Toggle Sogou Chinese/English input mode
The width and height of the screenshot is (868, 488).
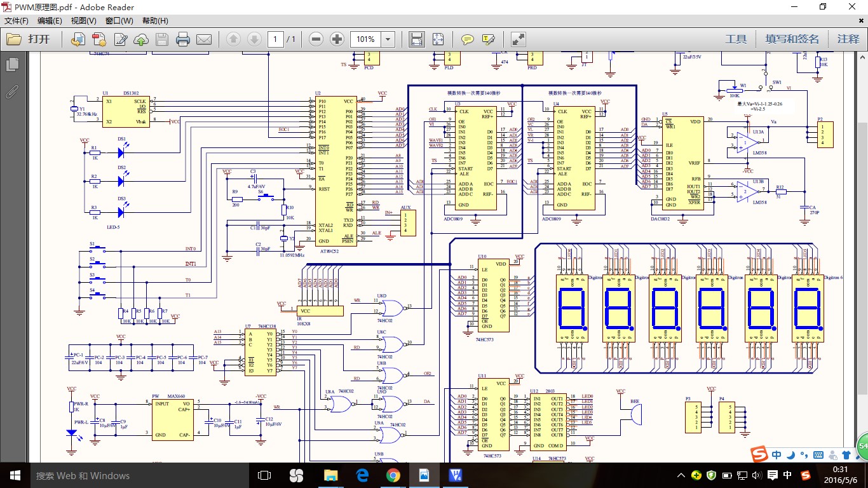pos(776,455)
